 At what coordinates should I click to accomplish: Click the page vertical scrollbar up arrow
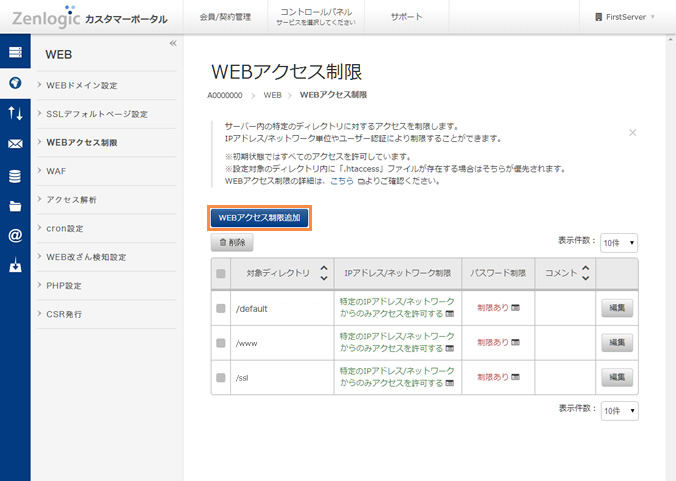(670, 39)
